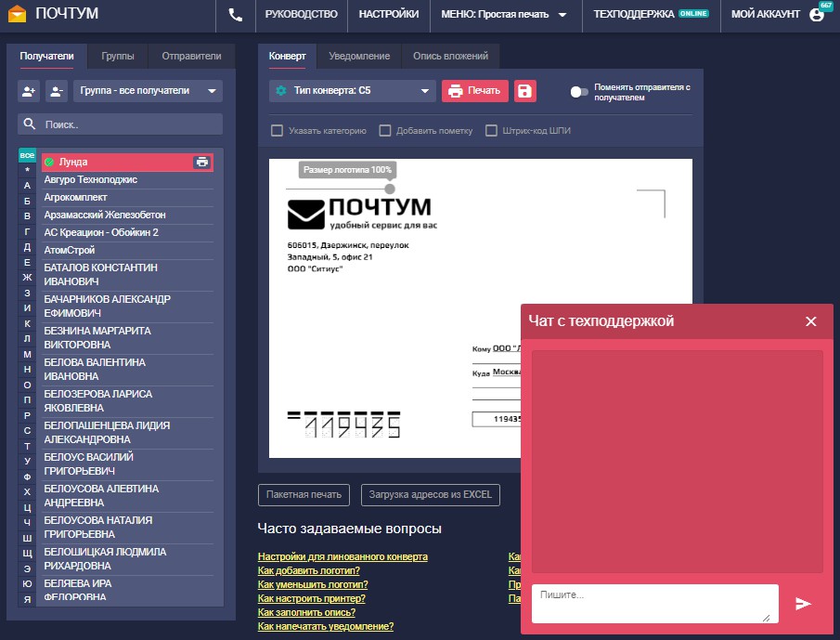Select recipient Авгуро Технолоджис

(127, 180)
